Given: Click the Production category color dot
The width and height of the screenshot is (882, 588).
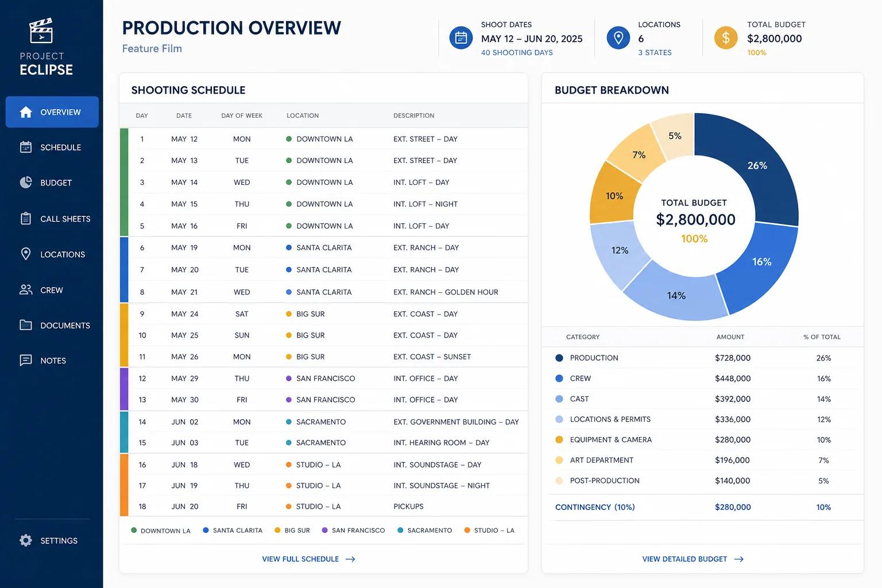Looking at the screenshot, I should coord(559,358).
